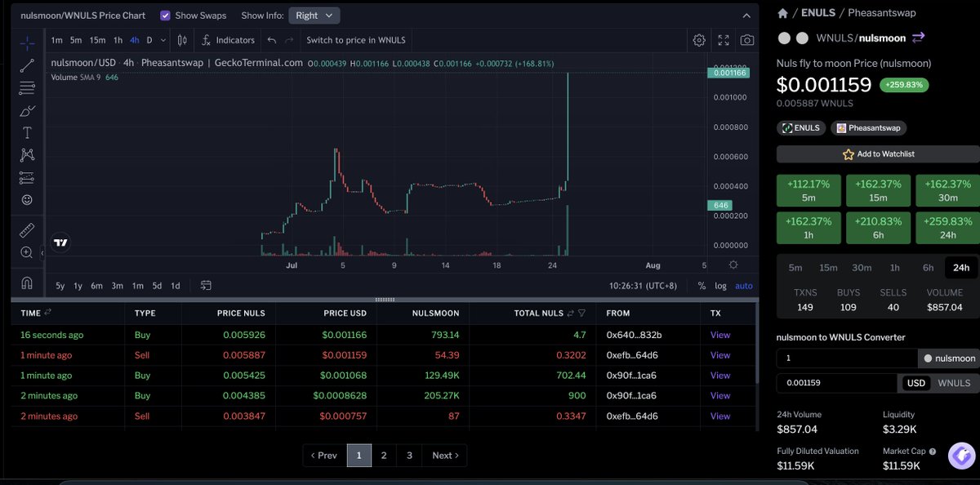Set chart range to 6m

point(96,286)
